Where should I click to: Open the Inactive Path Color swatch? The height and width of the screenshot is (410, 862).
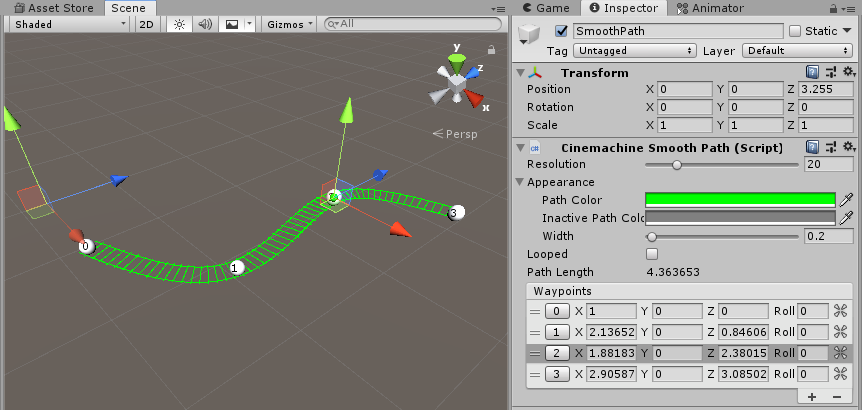pyautogui.click(x=740, y=218)
